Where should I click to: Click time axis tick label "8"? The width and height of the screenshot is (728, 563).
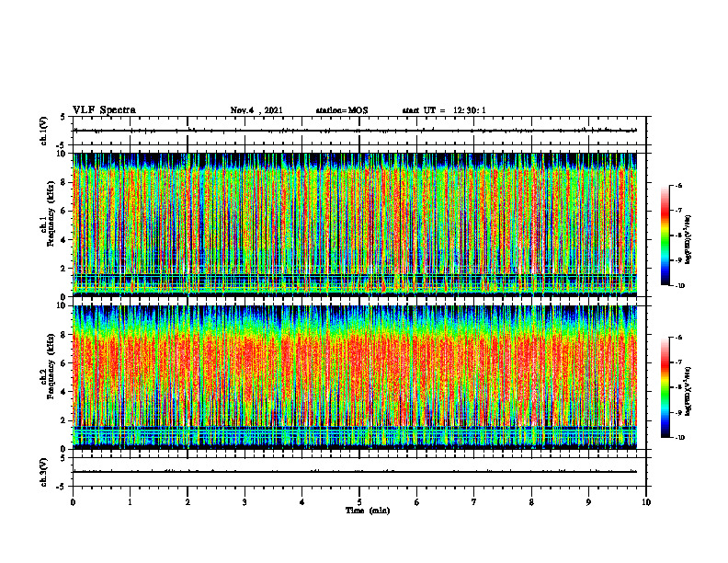pyautogui.click(x=531, y=502)
